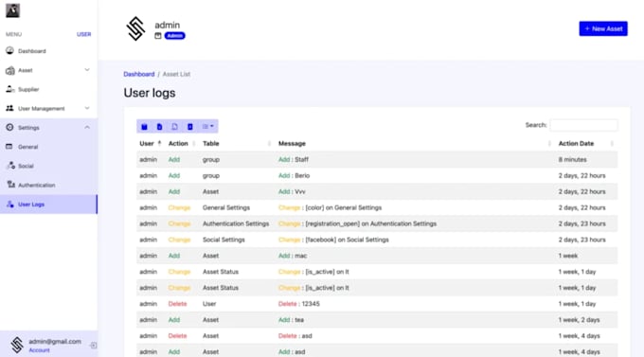Click the logo icon at top of sidebar
This screenshot has height=357, width=644.
(x=12, y=10)
